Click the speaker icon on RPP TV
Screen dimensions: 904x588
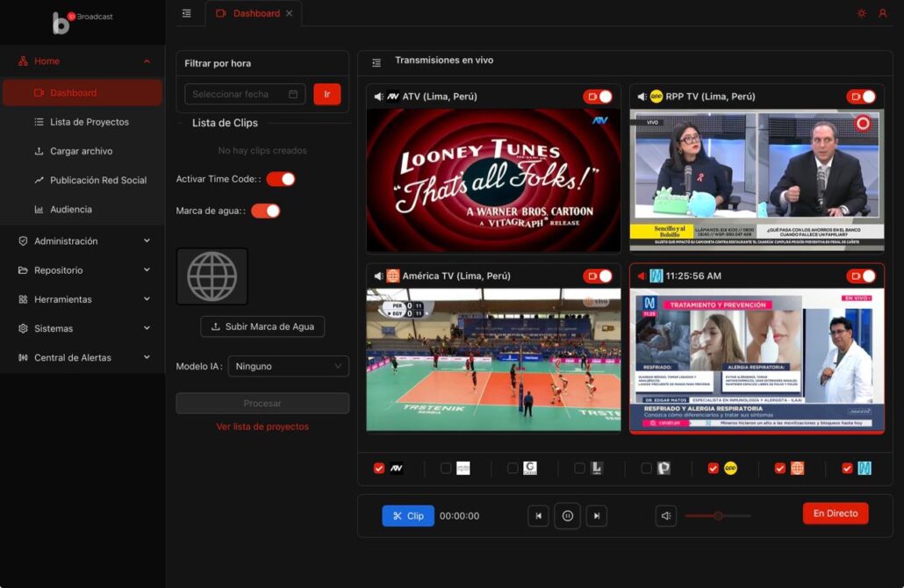641,97
